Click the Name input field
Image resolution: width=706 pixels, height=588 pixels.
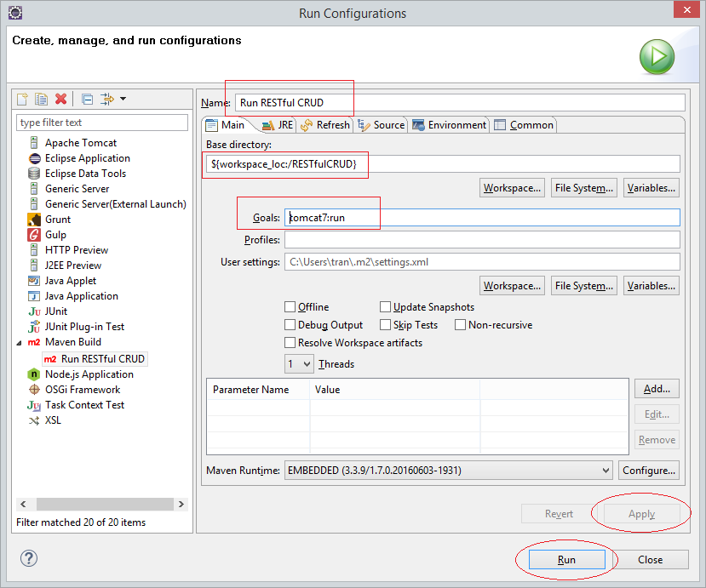click(x=460, y=103)
